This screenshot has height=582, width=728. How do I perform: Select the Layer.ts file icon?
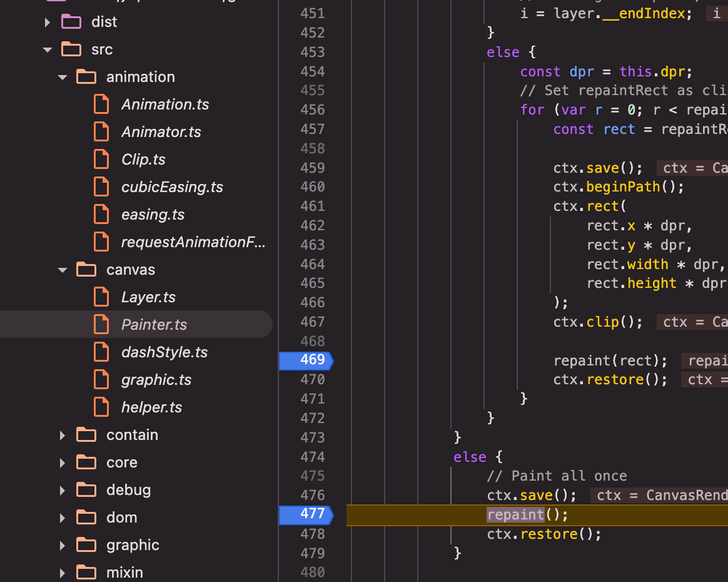click(x=101, y=297)
